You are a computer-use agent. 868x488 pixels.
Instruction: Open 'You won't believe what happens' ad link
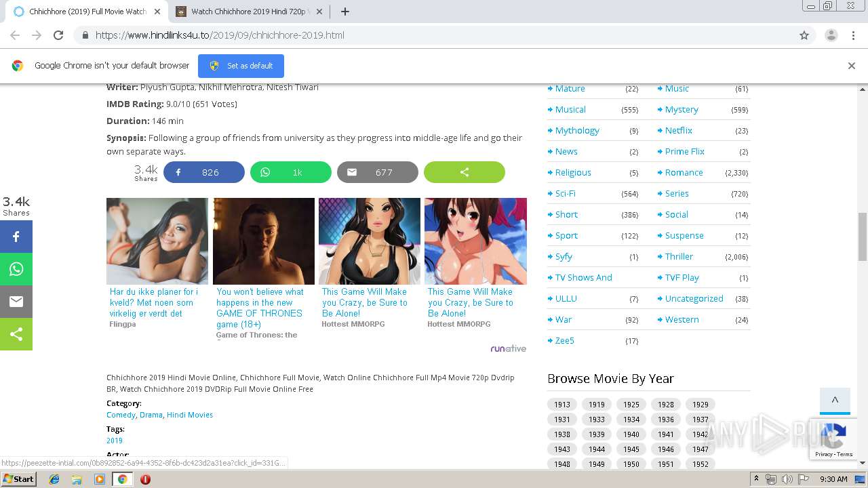[260, 308]
